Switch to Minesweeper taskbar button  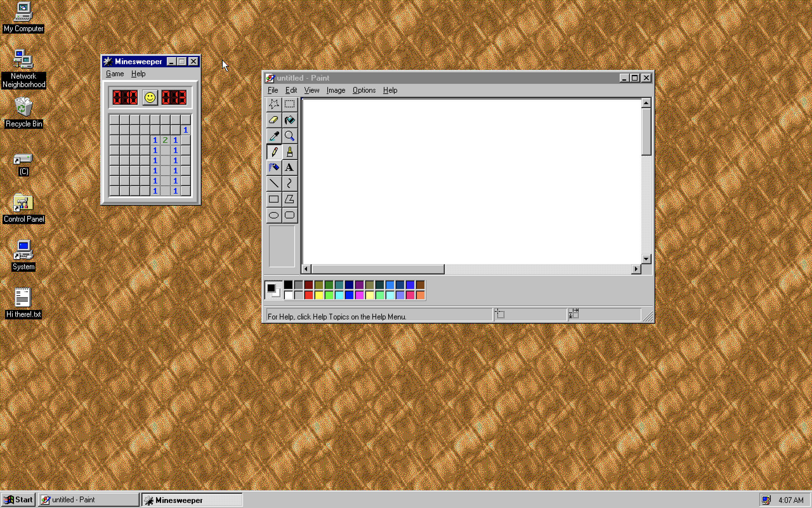coord(192,500)
